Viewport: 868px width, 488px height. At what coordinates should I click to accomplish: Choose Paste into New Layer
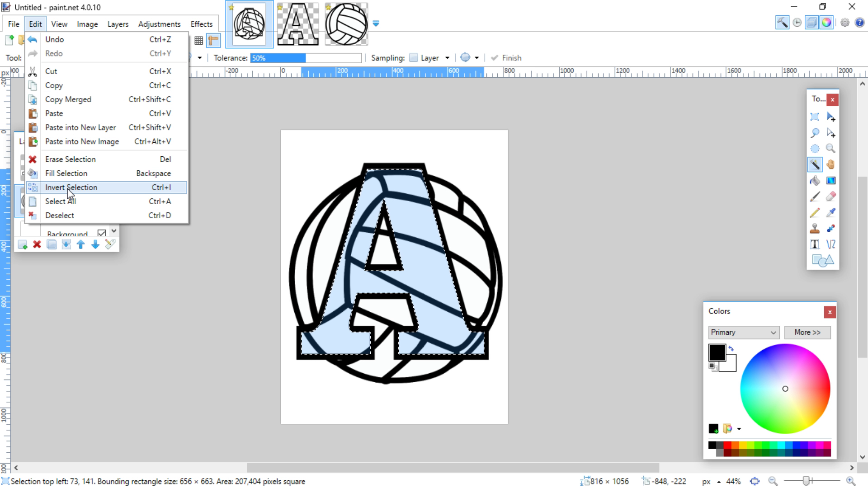coord(106,127)
